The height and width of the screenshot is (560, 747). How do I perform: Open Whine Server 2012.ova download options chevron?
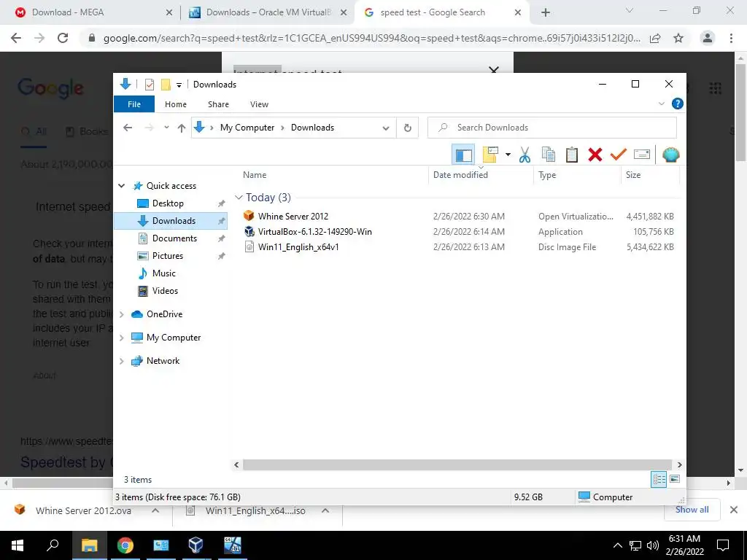coord(155,510)
